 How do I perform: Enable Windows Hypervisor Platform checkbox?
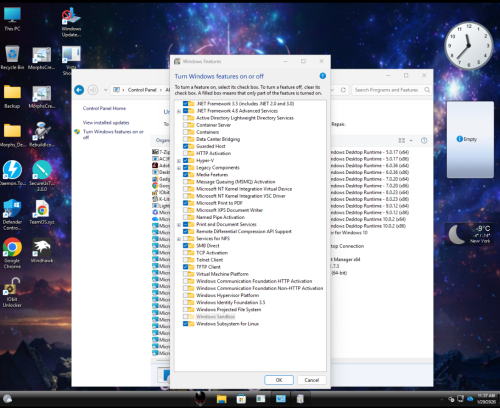[185, 295]
